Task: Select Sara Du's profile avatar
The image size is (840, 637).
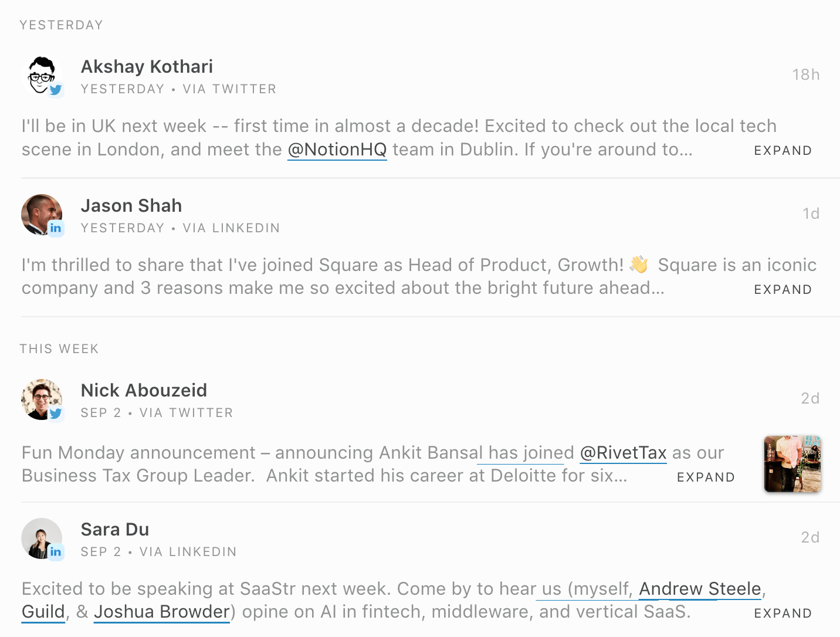Action: [x=40, y=537]
